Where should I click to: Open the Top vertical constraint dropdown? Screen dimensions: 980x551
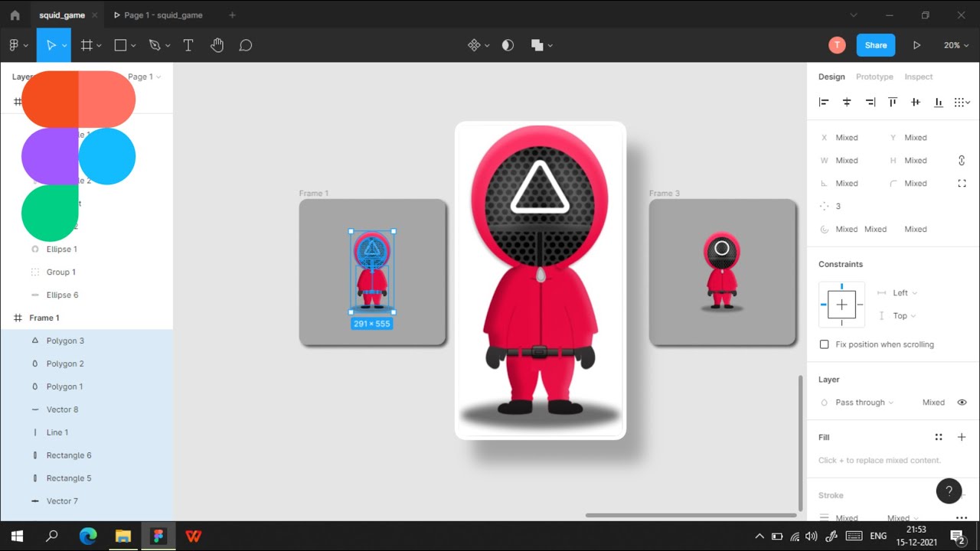click(x=904, y=316)
